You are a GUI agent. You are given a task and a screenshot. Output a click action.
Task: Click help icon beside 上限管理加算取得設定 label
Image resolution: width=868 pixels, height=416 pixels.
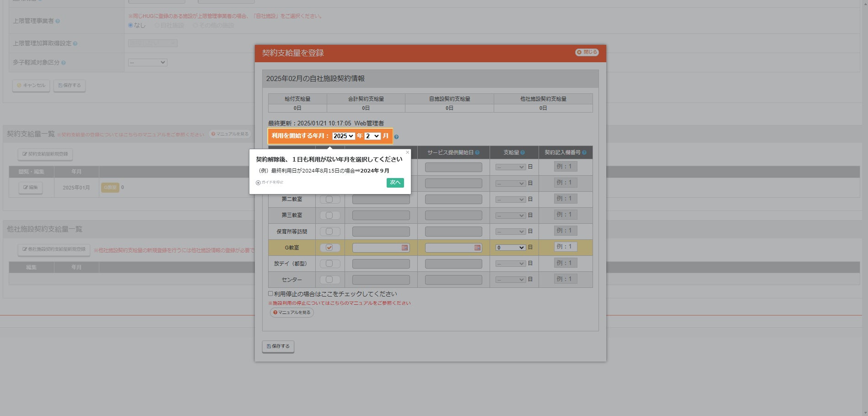[75, 43]
